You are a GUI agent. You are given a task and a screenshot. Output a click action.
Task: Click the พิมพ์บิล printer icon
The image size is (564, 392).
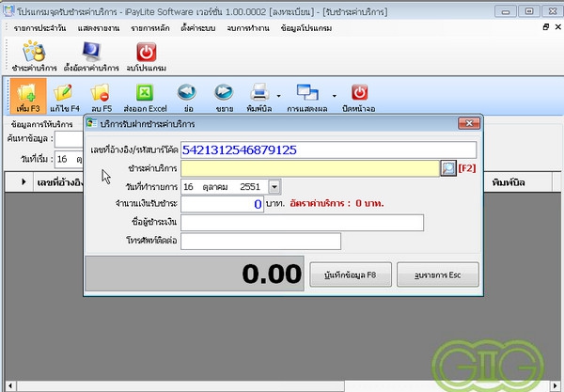coord(259,92)
